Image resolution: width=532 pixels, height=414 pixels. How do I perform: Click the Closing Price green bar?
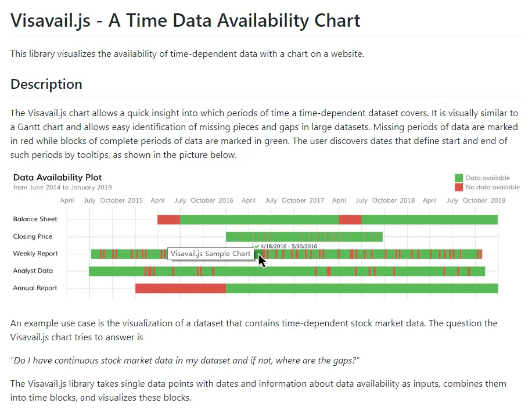coord(304,237)
